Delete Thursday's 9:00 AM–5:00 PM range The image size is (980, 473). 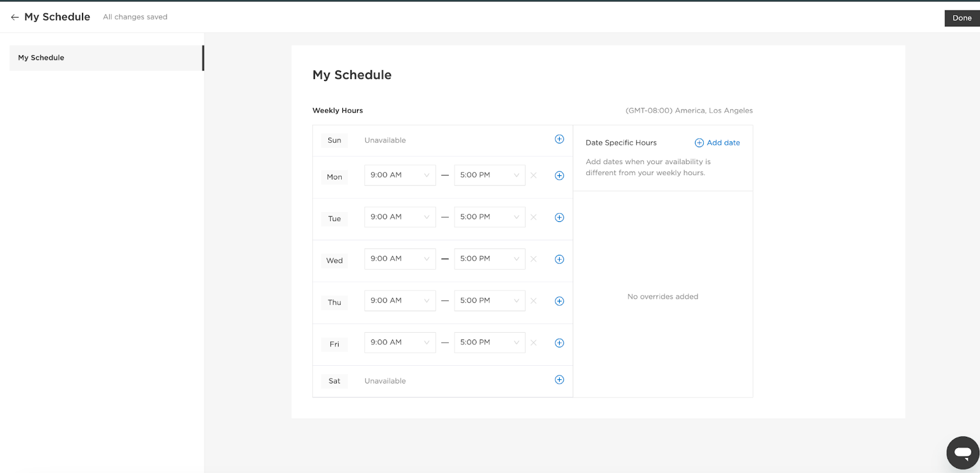pos(533,301)
